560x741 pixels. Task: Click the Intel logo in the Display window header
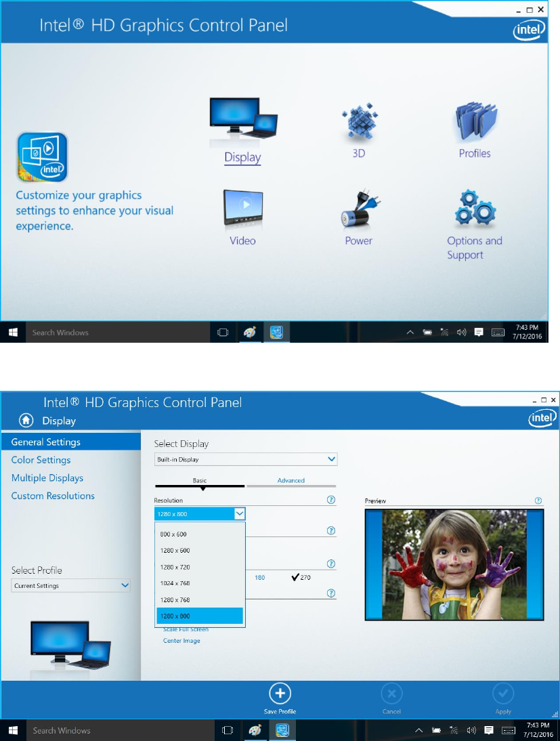[542, 418]
